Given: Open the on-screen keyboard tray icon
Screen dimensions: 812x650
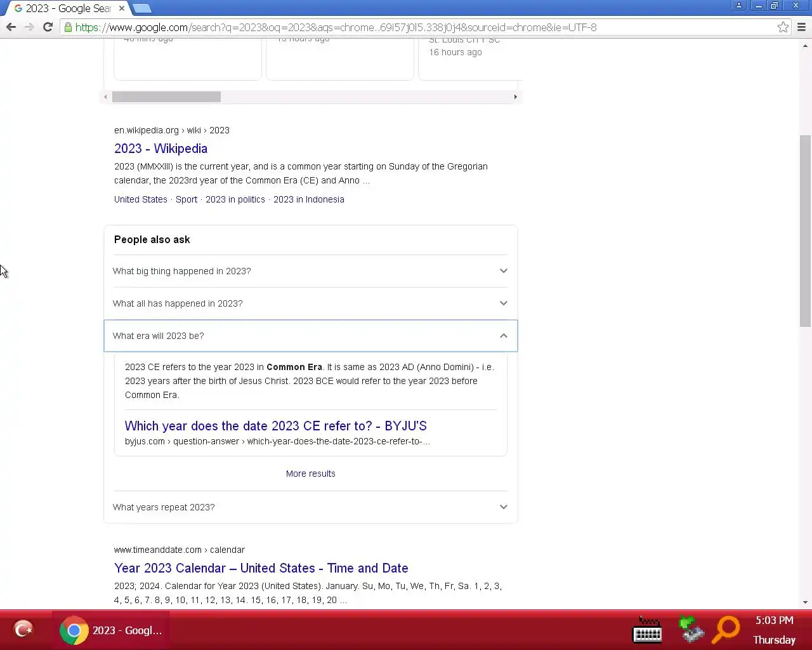Looking at the screenshot, I should 648,630.
